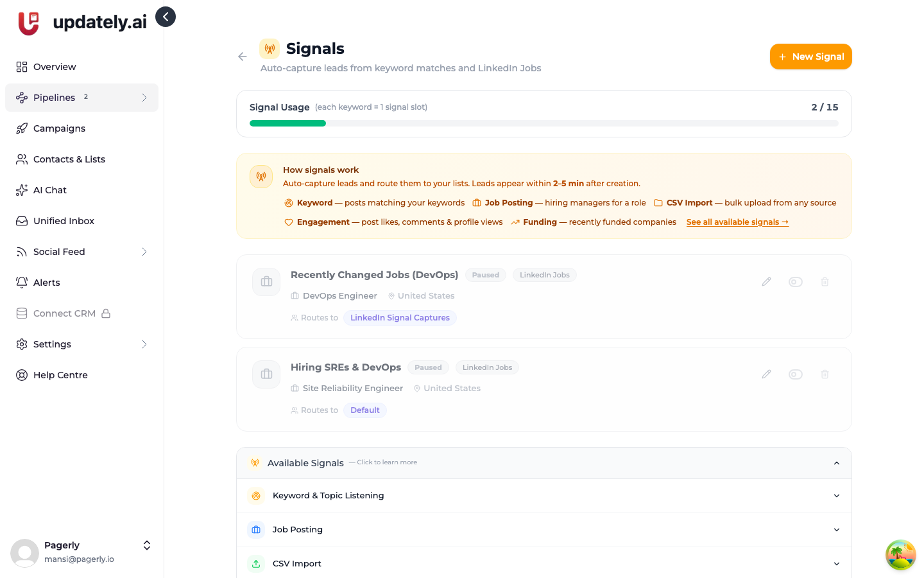Image resolution: width=924 pixels, height=578 pixels.
Task: Click the Signal Usage progress bar
Action: (544, 123)
